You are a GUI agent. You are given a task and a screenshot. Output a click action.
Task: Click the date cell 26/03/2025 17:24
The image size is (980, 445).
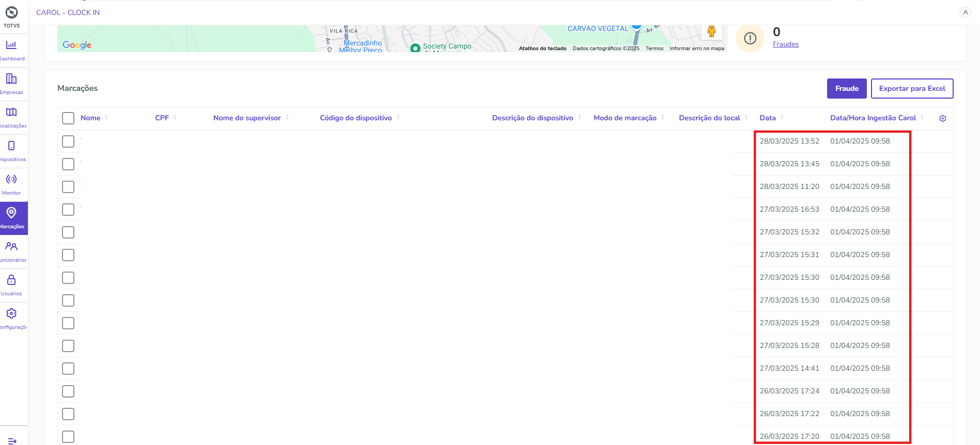789,391
